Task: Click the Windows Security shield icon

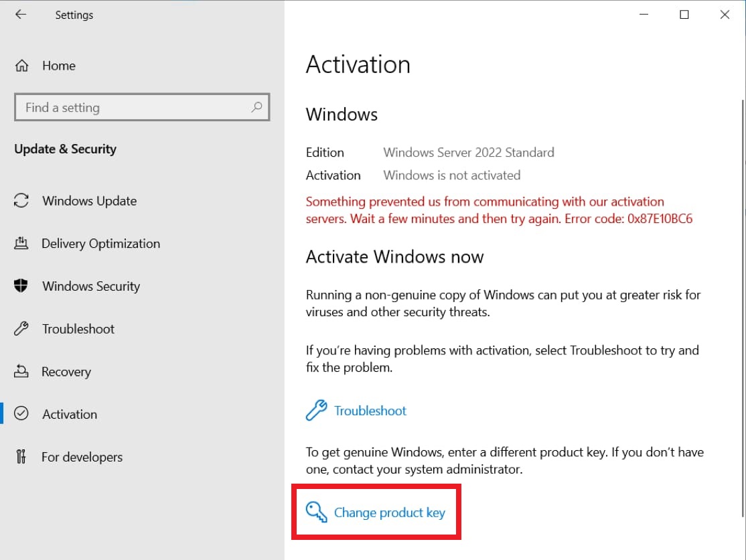Action: click(21, 286)
